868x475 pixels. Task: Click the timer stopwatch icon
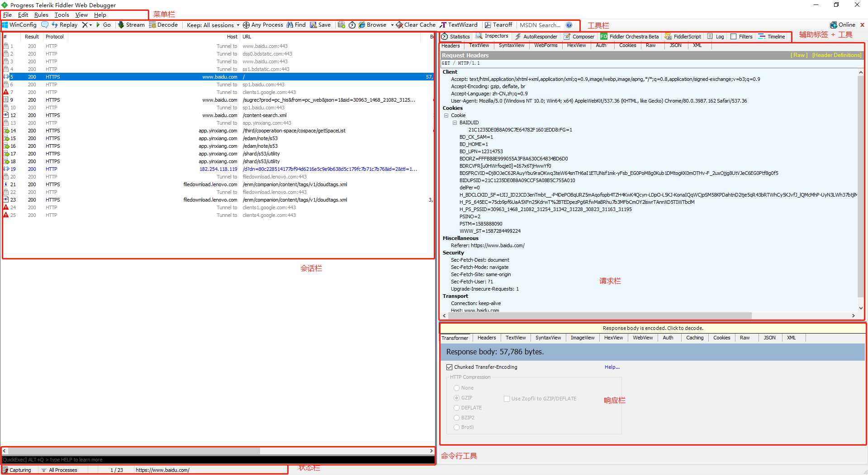point(352,25)
